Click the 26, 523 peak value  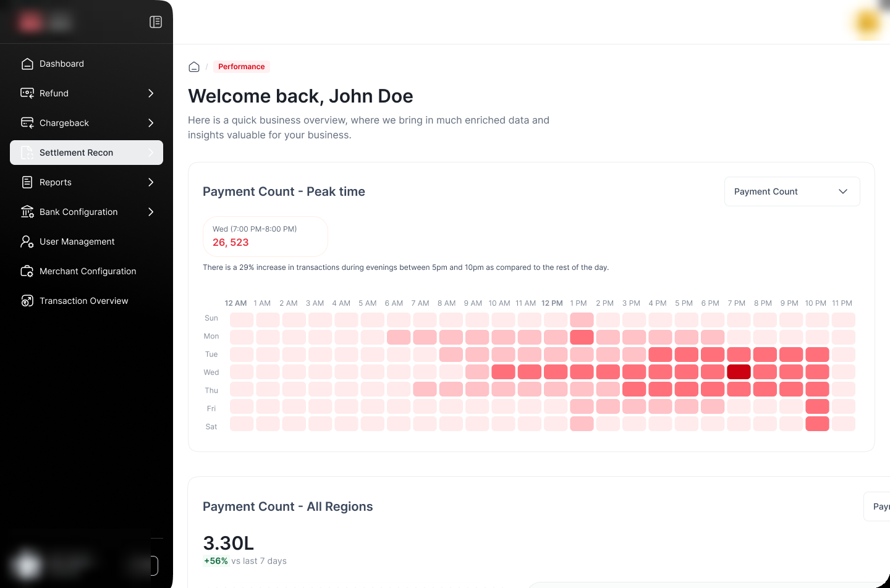pos(231,243)
